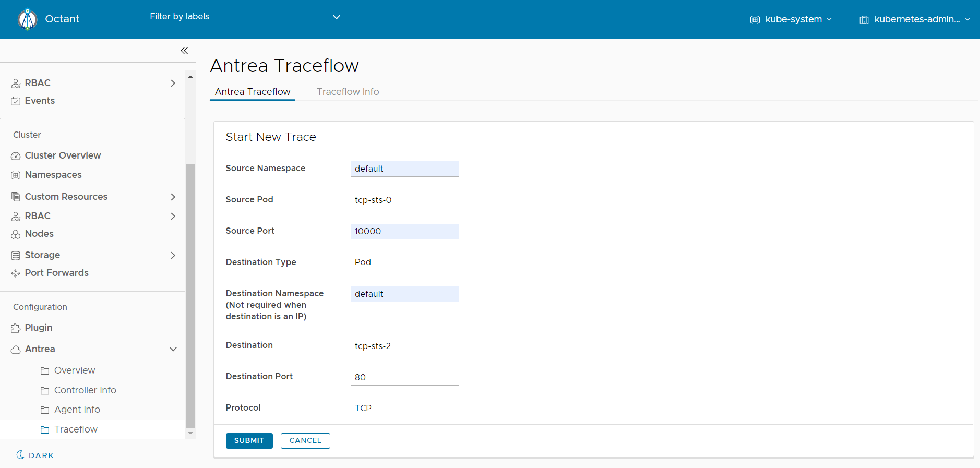Open the Events page
Viewport: 980px width, 468px height.
tap(40, 101)
